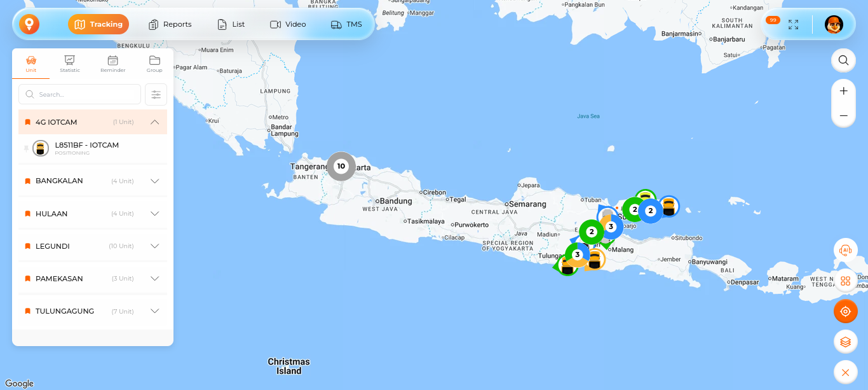Open the Video tab
This screenshot has width=868, height=390.
click(x=288, y=24)
